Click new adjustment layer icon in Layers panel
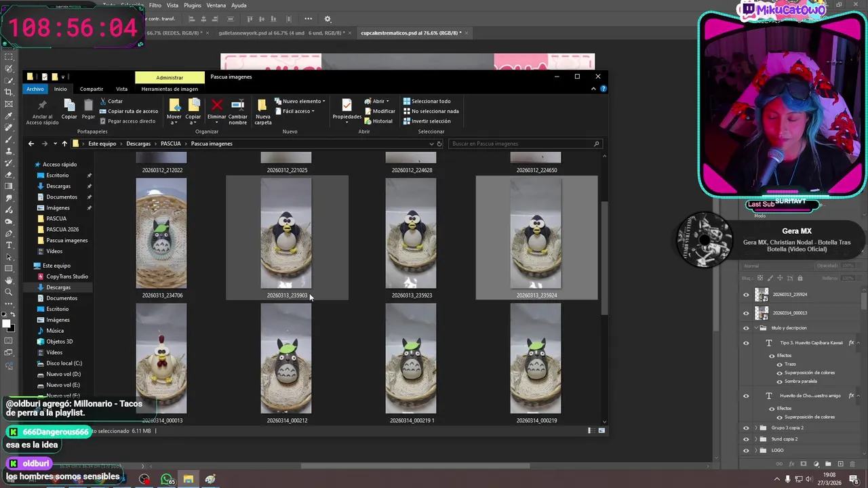The width and height of the screenshot is (868, 488). pos(816,464)
